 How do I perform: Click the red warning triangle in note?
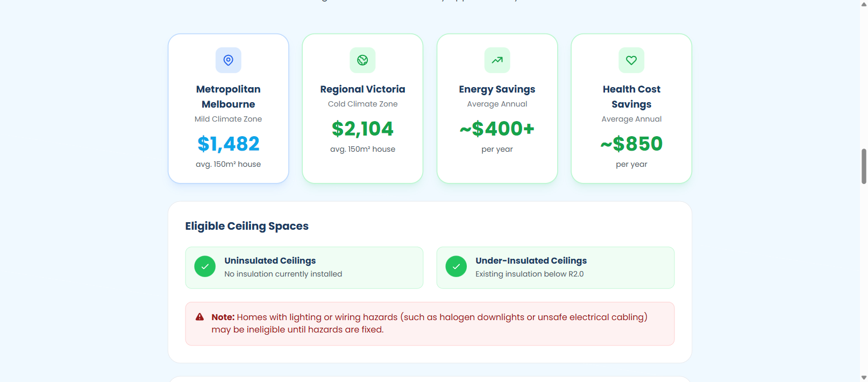pos(200,317)
